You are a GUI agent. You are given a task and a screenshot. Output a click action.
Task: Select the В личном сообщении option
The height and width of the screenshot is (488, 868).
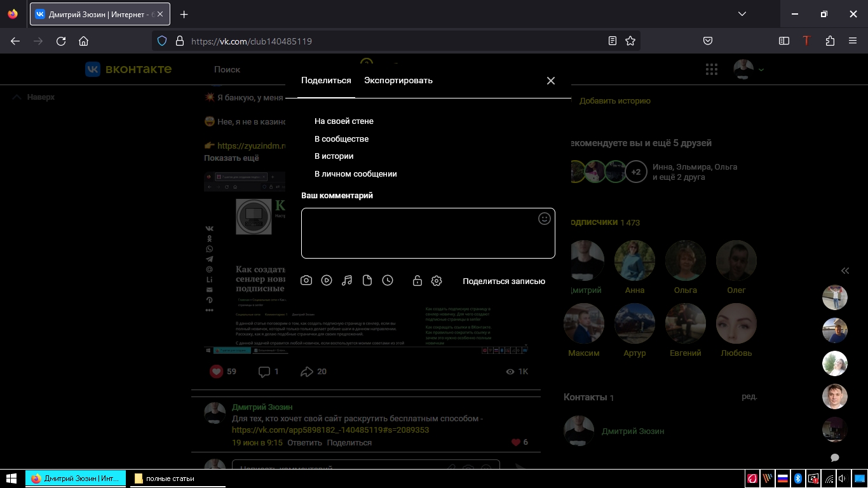pos(356,173)
